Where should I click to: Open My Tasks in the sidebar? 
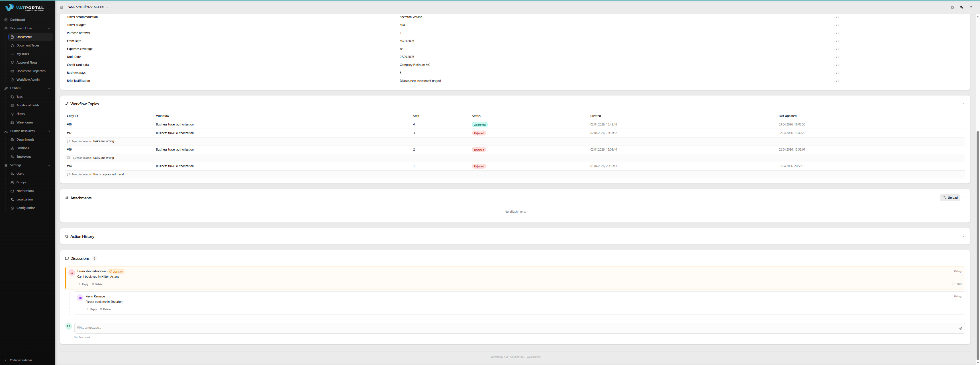point(23,54)
